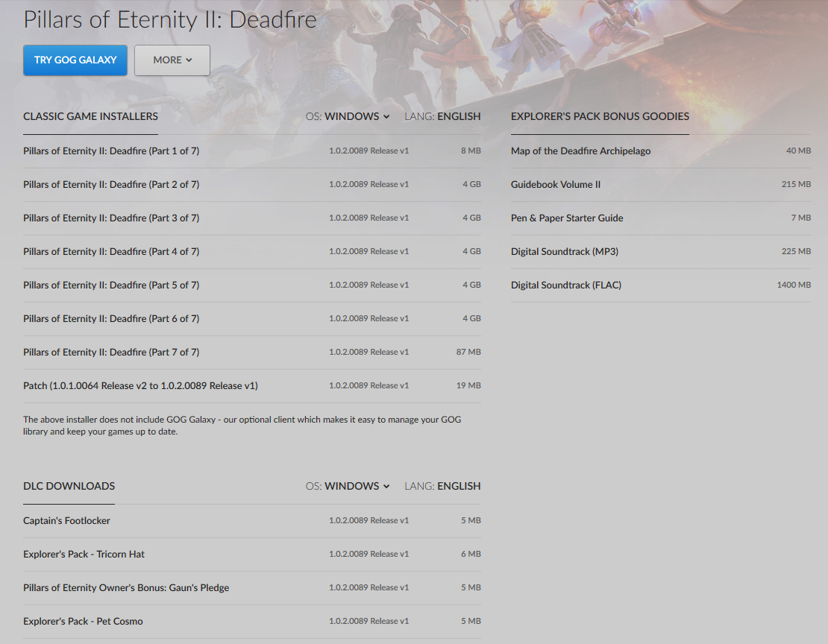Download the Patch 1.0.1.0064 to 1.0.2.0089 file

click(252, 386)
